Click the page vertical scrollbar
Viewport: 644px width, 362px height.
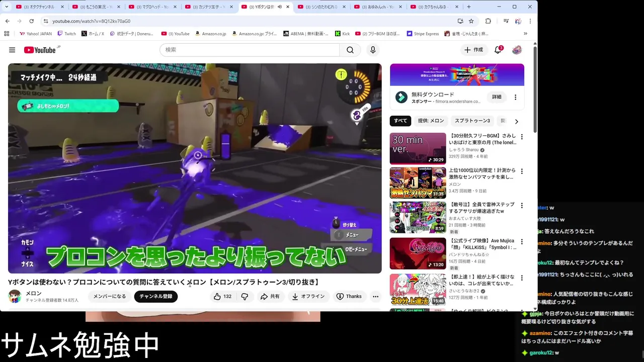tap(535, 90)
